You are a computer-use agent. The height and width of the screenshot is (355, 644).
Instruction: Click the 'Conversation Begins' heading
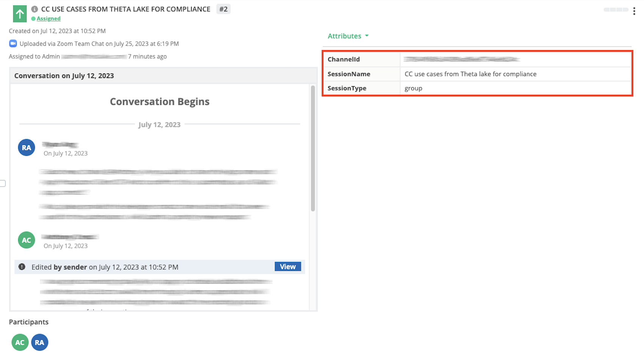coord(159,101)
